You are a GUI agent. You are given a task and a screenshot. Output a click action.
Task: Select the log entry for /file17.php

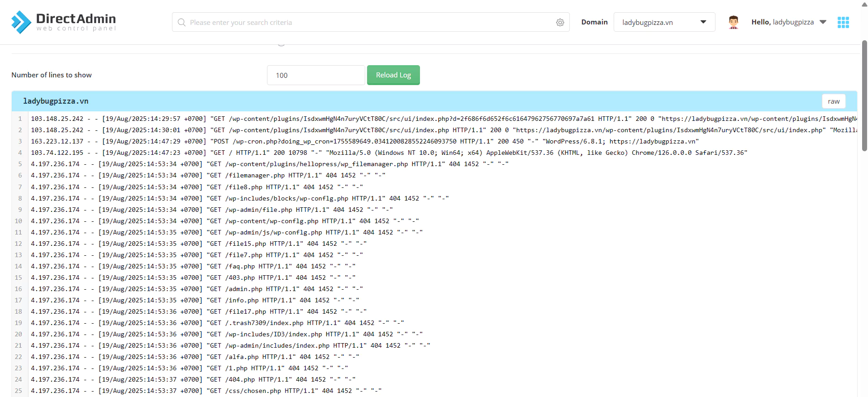click(x=199, y=311)
